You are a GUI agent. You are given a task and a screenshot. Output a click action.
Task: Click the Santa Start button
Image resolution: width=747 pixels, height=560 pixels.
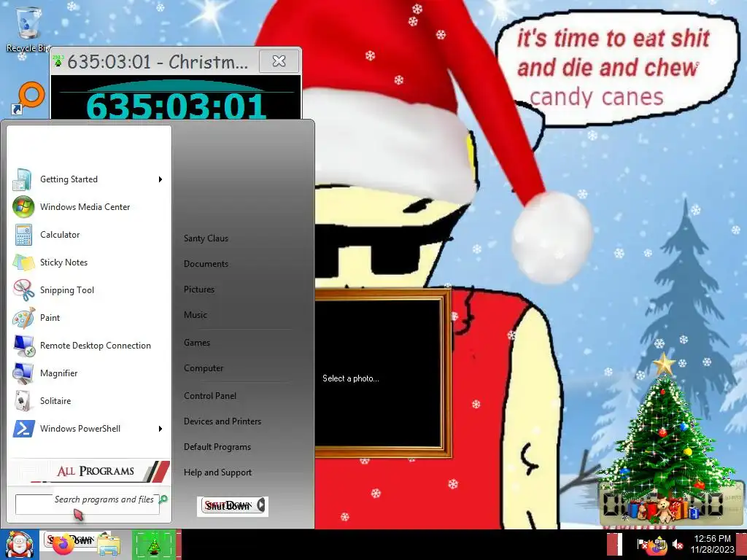click(19, 544)
